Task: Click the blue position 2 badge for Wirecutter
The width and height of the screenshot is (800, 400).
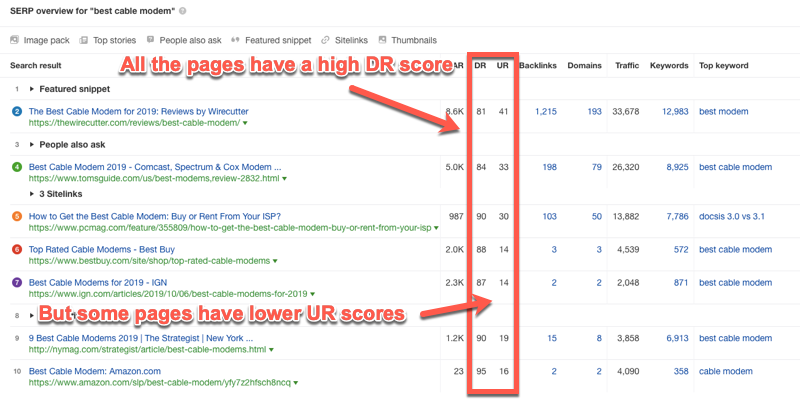Action: click(16, 112)
